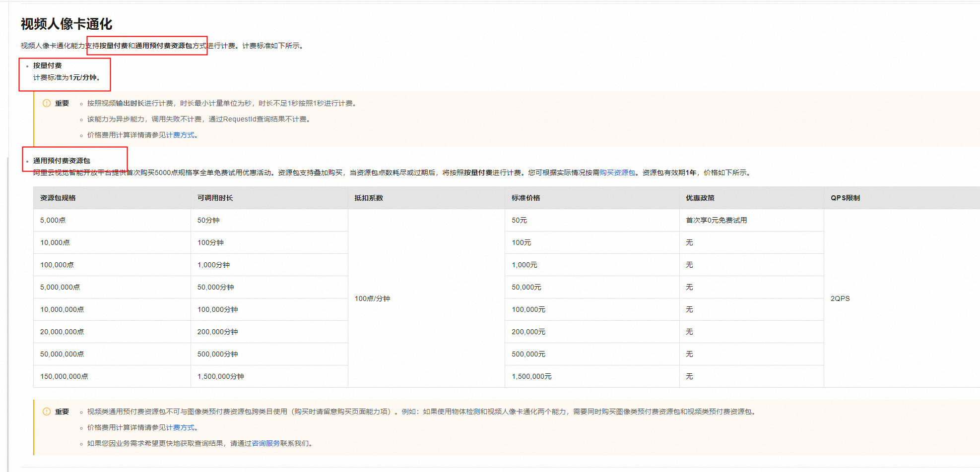Select the 20,000,000点 cell
The height and width of the screenshot is (472, 980).
(112, 332)
